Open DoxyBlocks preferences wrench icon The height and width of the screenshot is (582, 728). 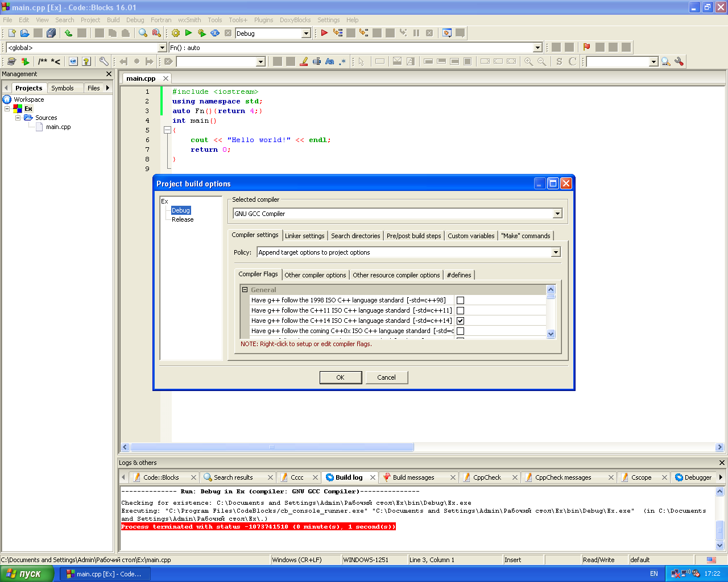click(104, 61)
